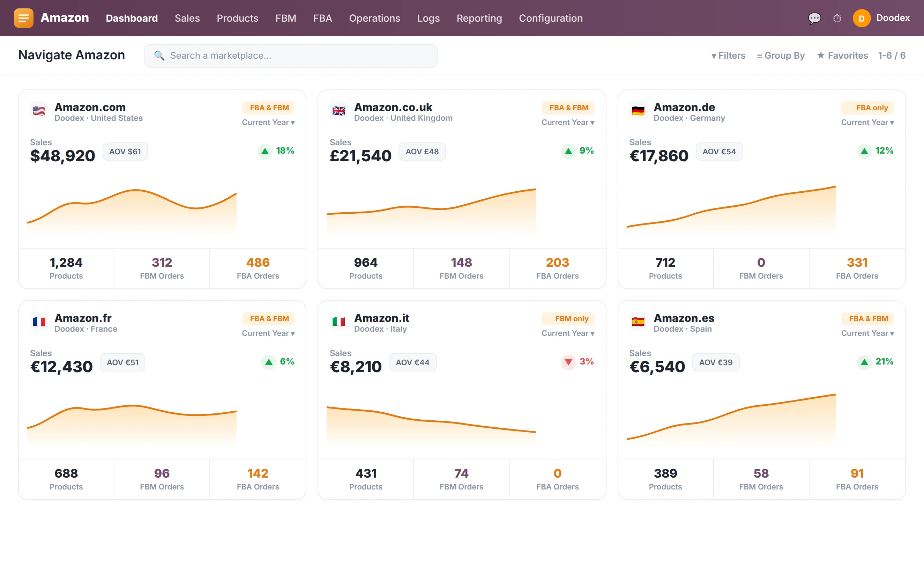View 389 Products on Amazon.es
The width and height of the screenshot is (924, 567).
point(665,479)
